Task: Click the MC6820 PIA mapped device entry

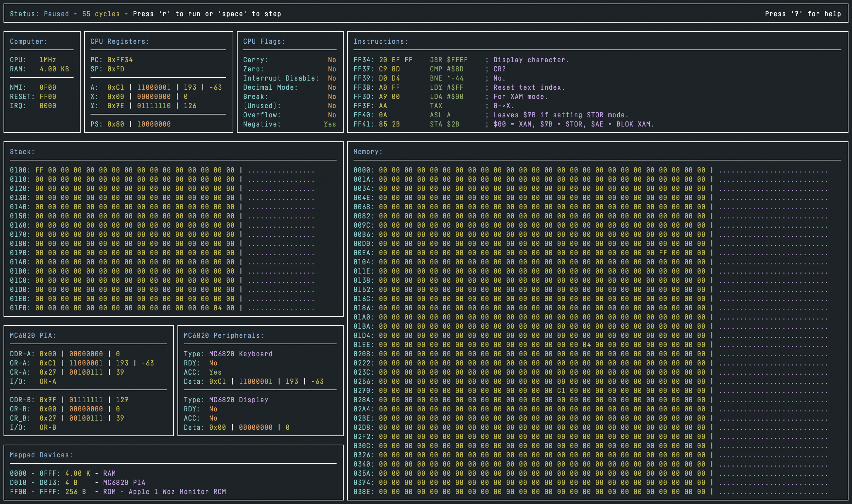Action: [x=124, y=482]
